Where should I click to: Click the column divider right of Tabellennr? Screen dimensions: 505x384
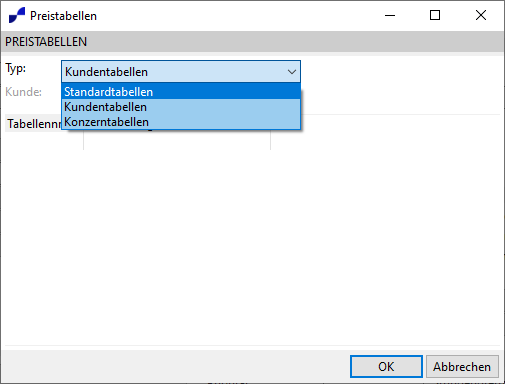click(x=83, y=140)
